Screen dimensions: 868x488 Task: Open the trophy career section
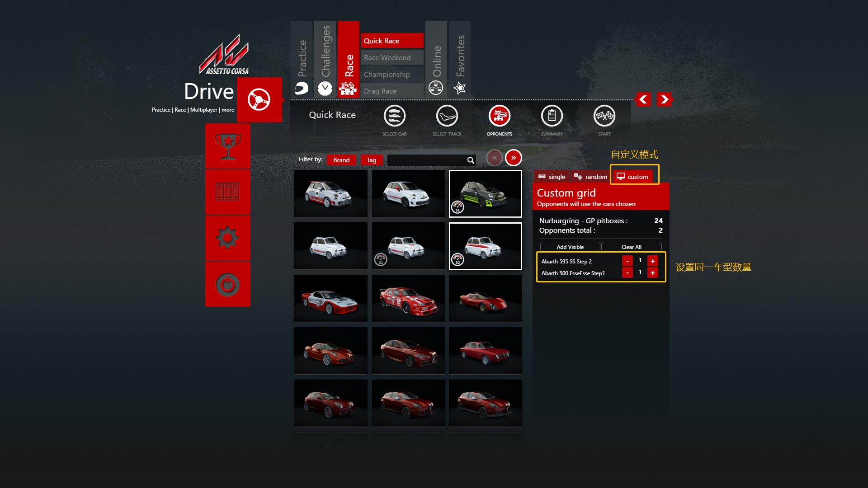tap(227, 146)
